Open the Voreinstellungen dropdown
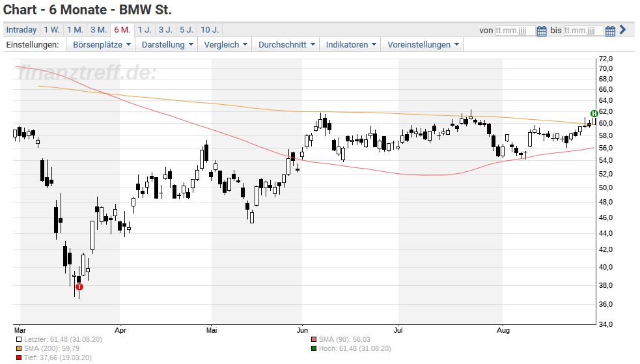This screenshot has height=364, width=640. 423,45
